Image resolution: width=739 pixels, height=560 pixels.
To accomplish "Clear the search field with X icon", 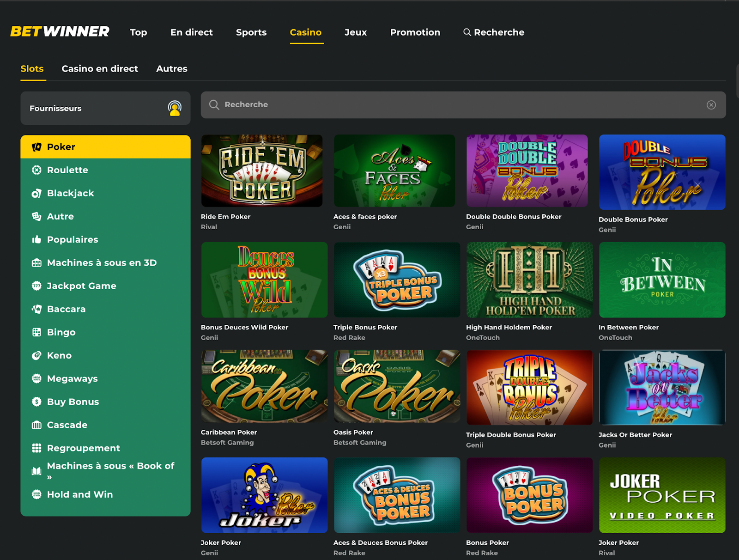I will [711, 105].
